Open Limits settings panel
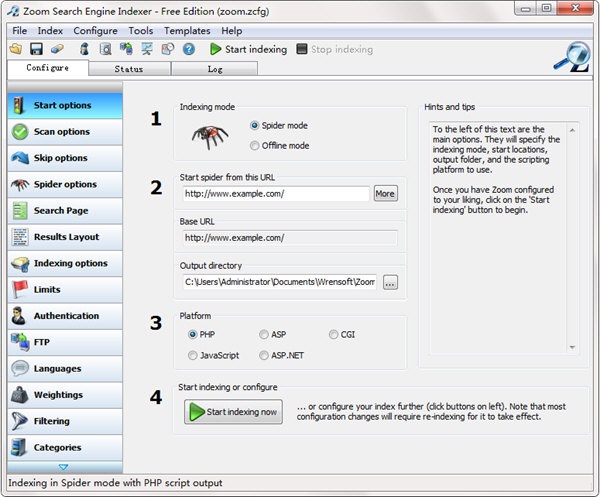Viewport: 600px width, 497px height. 65,290
